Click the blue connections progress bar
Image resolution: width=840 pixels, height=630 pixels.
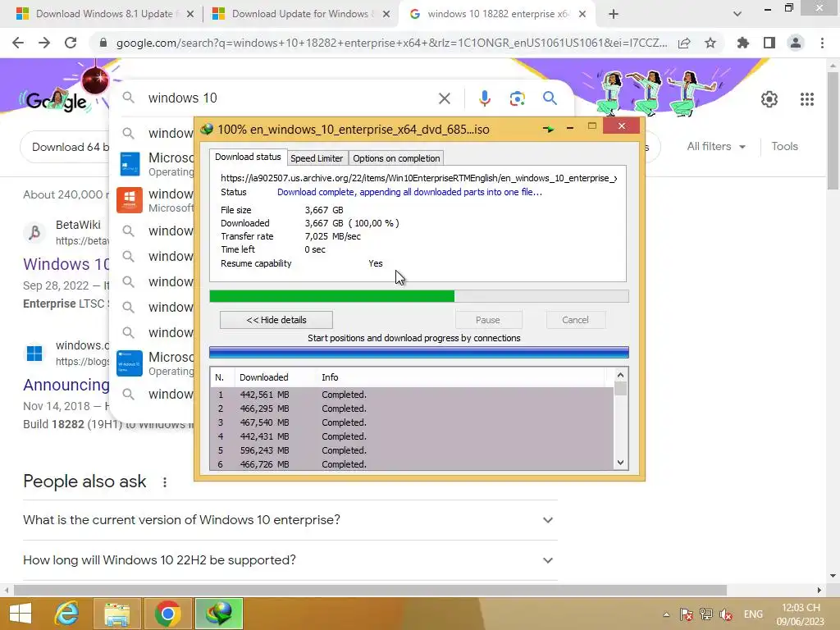tap(419, 352)
